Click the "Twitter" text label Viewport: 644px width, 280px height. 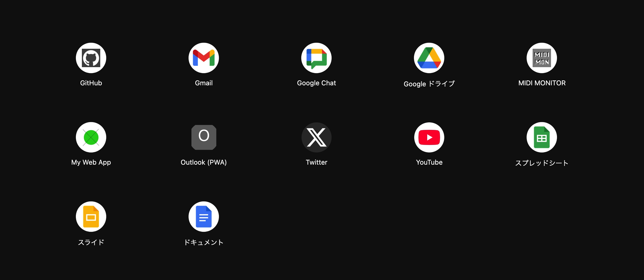316,162
